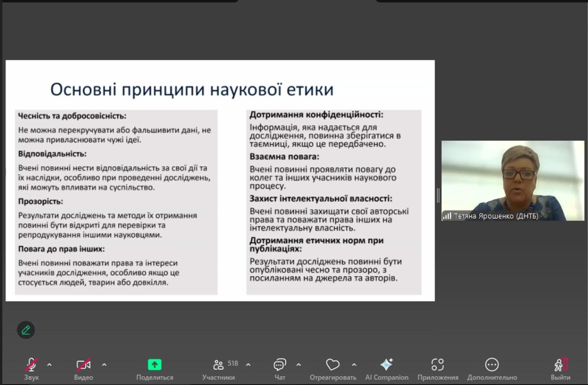Open the Приложения apps icon
The width and height of the screenshot is (588, 385).
tap(438, 365)
